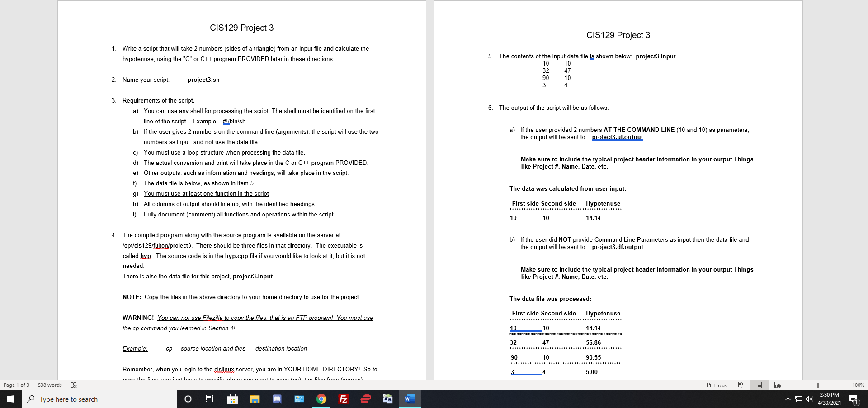Check proofing errors via status bar icon
Screen dimensions: 868x408
73,385
